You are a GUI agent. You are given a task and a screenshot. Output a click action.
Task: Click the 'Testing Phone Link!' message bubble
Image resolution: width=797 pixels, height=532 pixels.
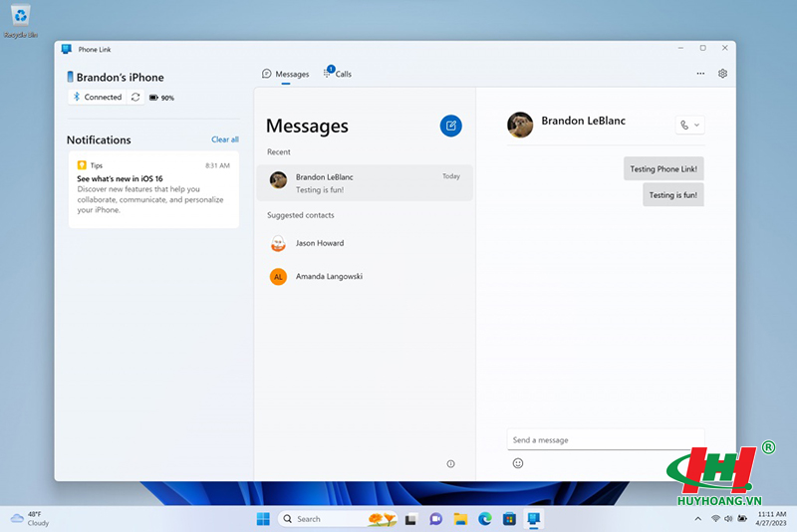(664, 168)
